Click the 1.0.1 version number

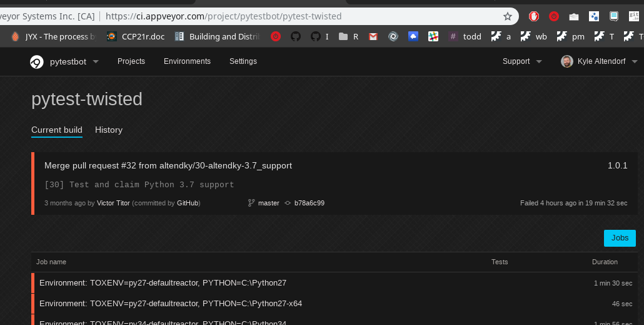click(x=618, y=166)
